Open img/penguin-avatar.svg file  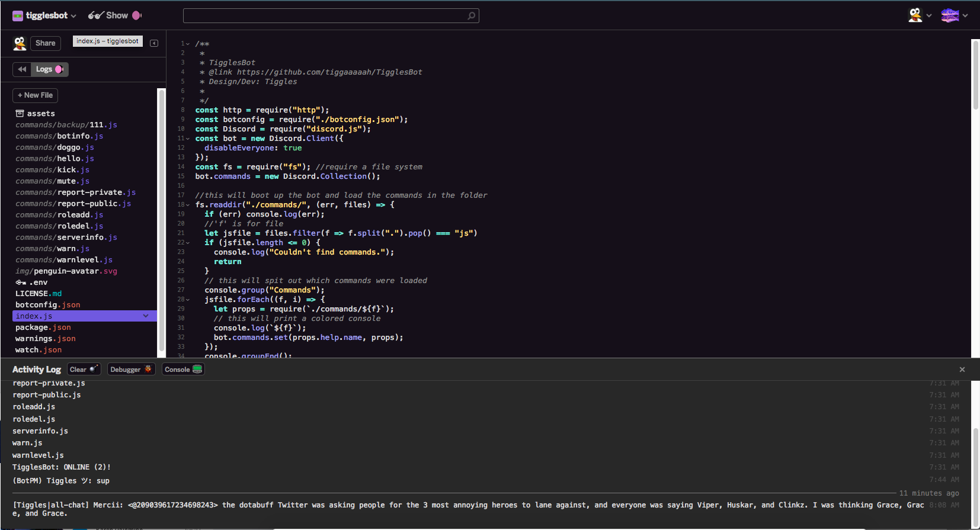pos(66,271)
